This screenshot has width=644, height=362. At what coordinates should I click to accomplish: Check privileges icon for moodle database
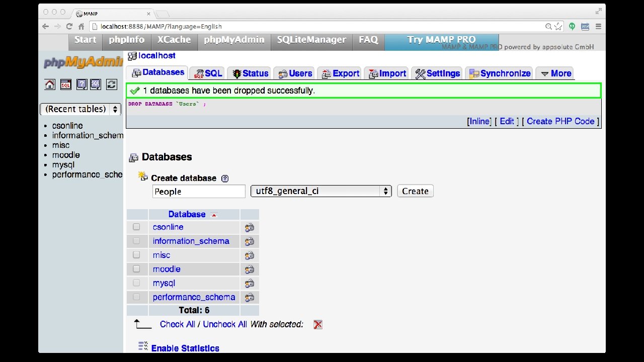(x=250, y=269)
